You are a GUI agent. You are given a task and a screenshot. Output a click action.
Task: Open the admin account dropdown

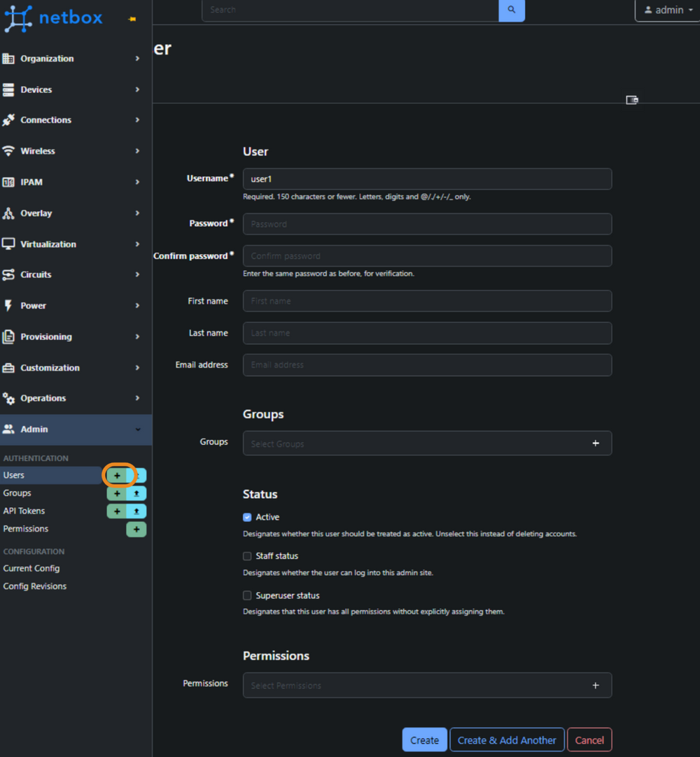(x=666, y=10)
